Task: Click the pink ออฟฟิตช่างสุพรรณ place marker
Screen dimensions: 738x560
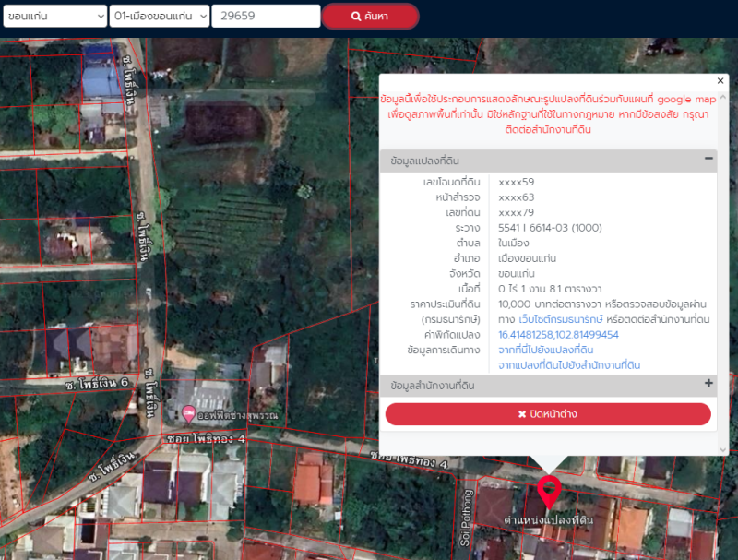Action: pyautogui.click(x=189, y=413)
